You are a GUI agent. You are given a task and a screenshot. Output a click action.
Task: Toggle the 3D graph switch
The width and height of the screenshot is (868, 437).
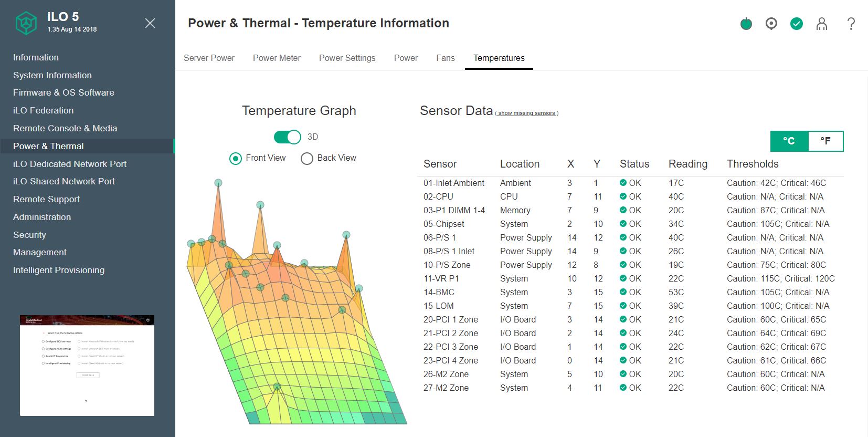(287, 137)
